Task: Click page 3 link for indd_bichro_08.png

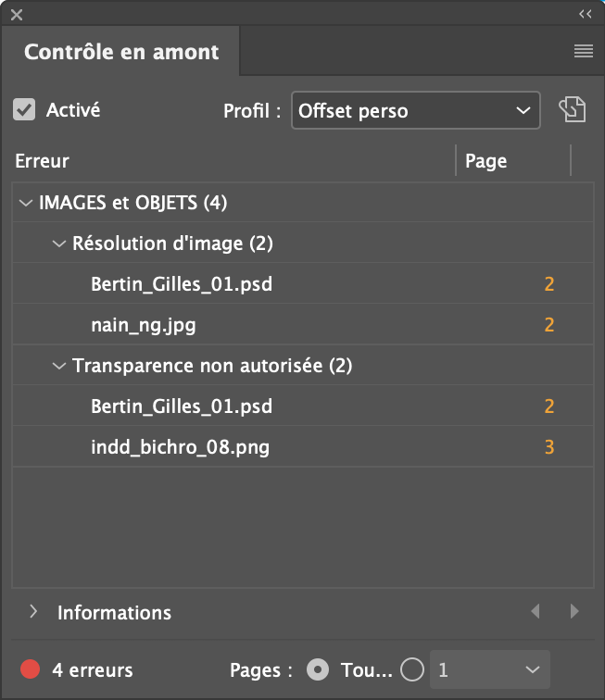Action: [x=549, y=448]
